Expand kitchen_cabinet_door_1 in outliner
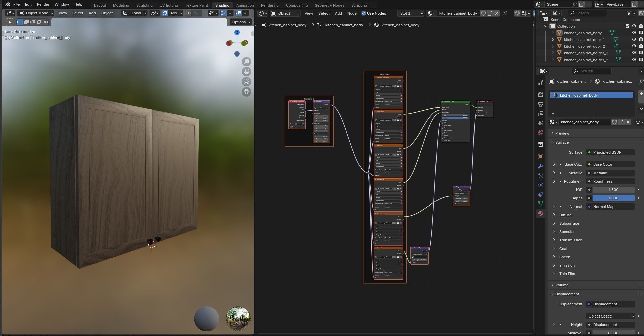 pyautogui.click(x=553, y=39)
